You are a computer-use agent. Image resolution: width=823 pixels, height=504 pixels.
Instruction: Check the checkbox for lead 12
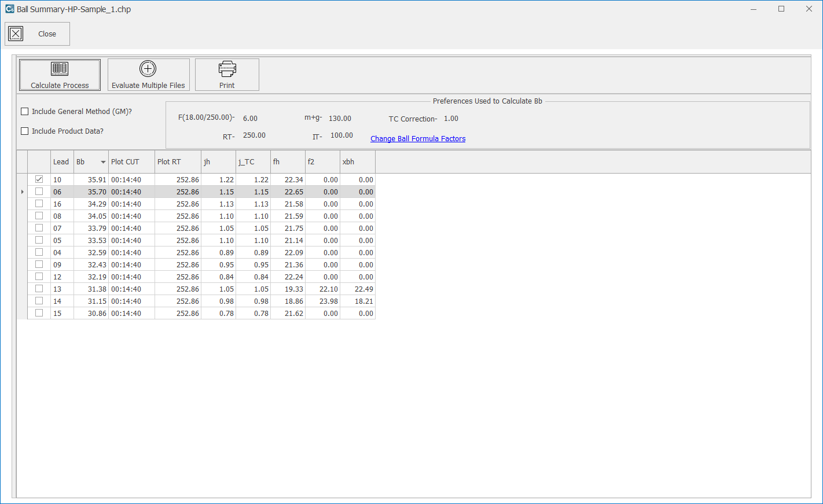click(x=39, y=277)
